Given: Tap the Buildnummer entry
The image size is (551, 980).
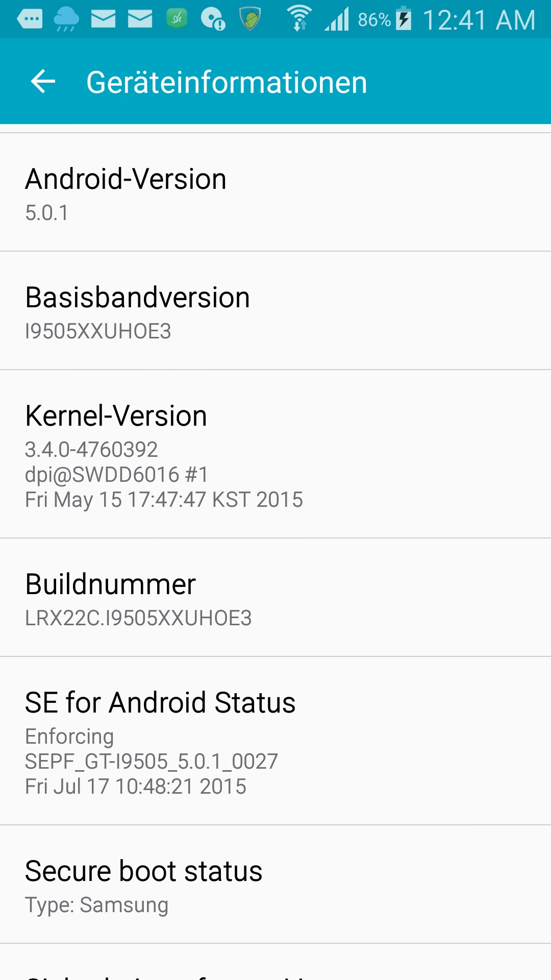Looking at the screenshot, I should [x=275, y=598].
